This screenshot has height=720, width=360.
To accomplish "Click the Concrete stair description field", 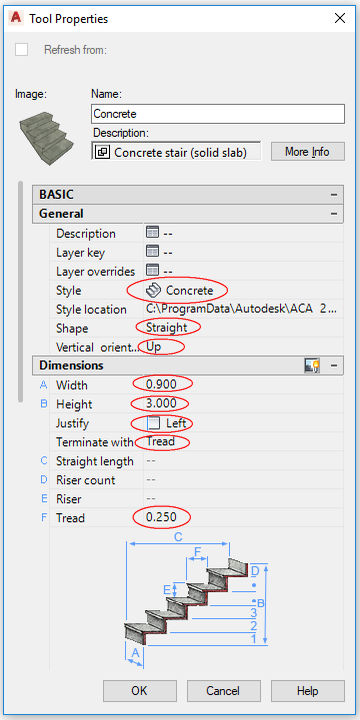I will click(176, 151).
